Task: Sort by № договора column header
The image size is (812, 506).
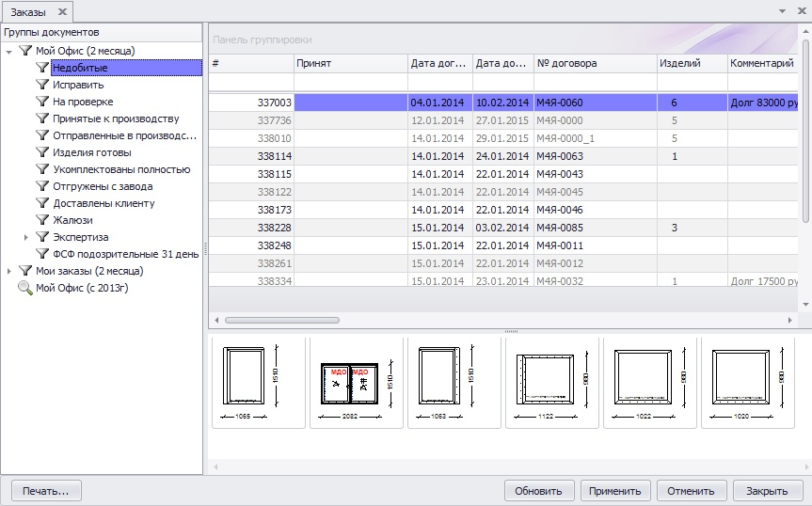Action: click(x=596, y=63)
